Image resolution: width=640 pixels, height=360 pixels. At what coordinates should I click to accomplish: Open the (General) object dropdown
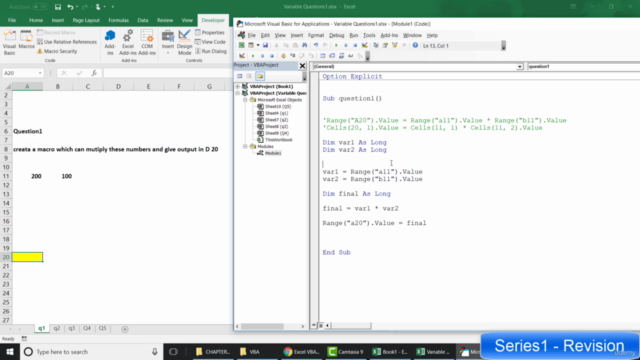[520, 67]
